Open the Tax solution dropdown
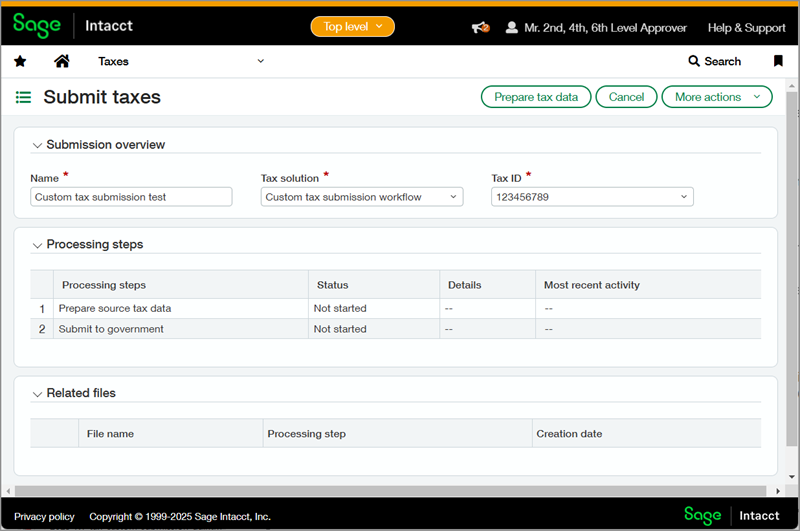 [x=362, y=197]
